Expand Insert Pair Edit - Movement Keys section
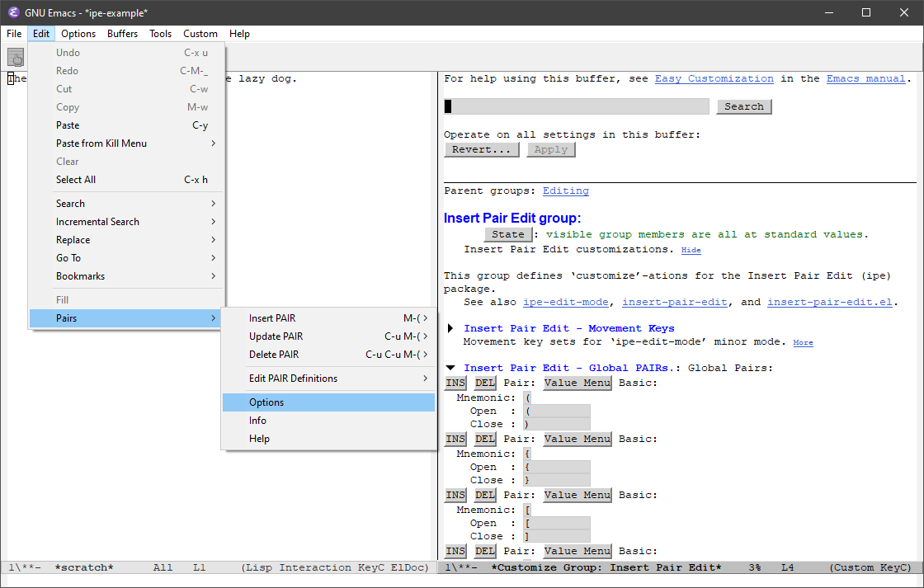This screenshot has height=588, width=924. [450, 328]
